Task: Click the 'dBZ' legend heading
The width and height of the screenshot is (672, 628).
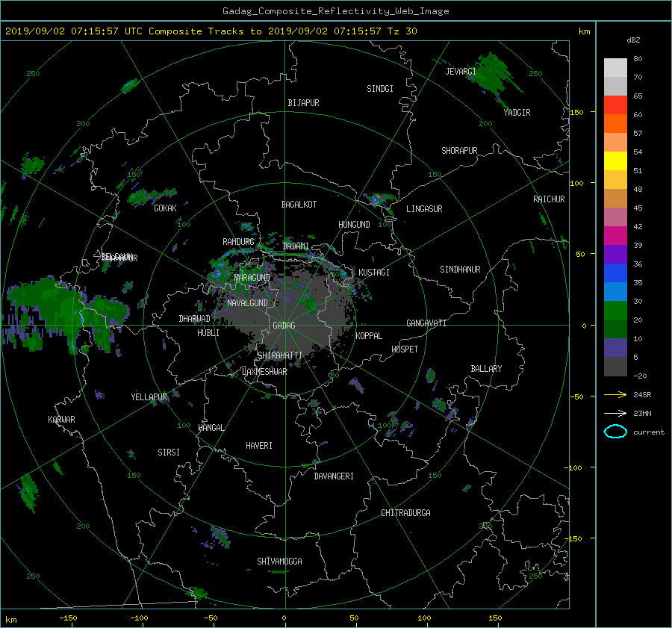Action: click(633, 40)
